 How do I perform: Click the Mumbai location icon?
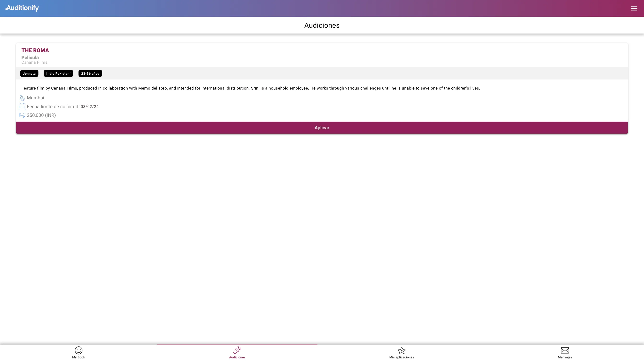[22, 98]
